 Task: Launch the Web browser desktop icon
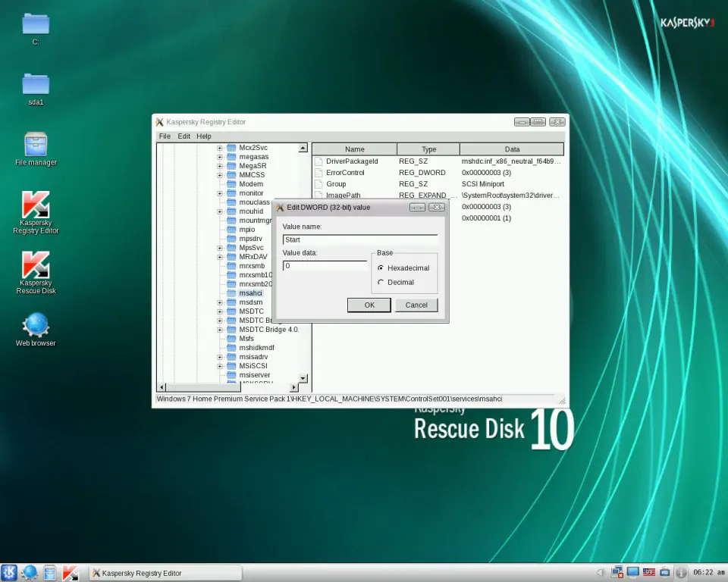tap(36, 330)
